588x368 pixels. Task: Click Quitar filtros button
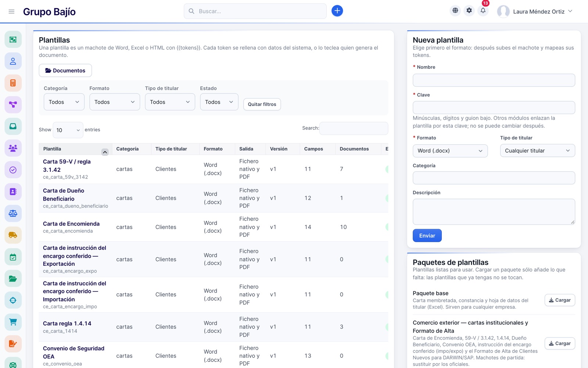(262, 104)
